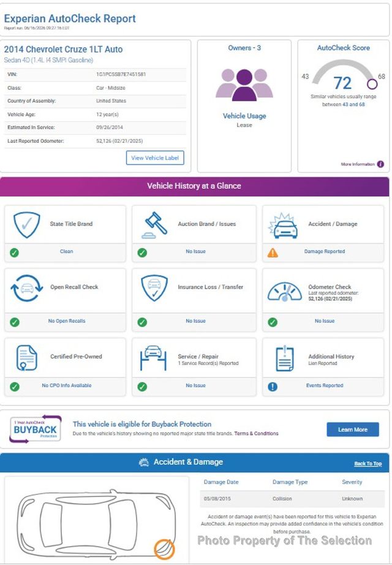Click the Last Reported Odometer value 52,126
392x565 pixels.
(119, 141)
